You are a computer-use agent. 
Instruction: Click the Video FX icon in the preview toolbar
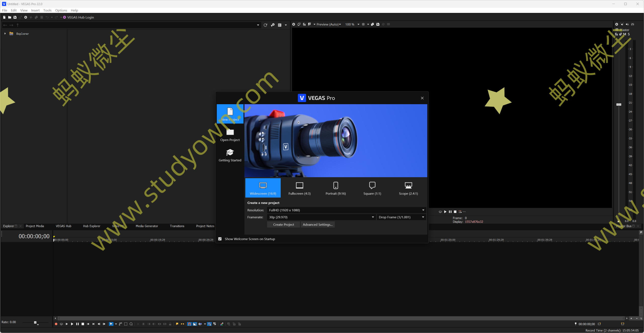point(304,24)
